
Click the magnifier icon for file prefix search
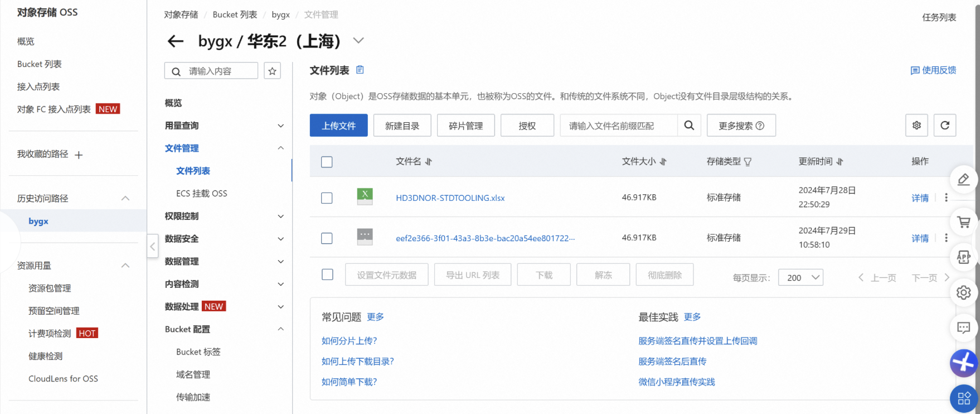(x=689, y=126)
